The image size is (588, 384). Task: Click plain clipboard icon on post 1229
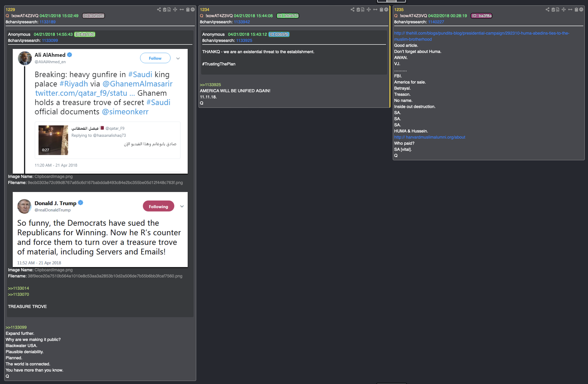point(188,9)
